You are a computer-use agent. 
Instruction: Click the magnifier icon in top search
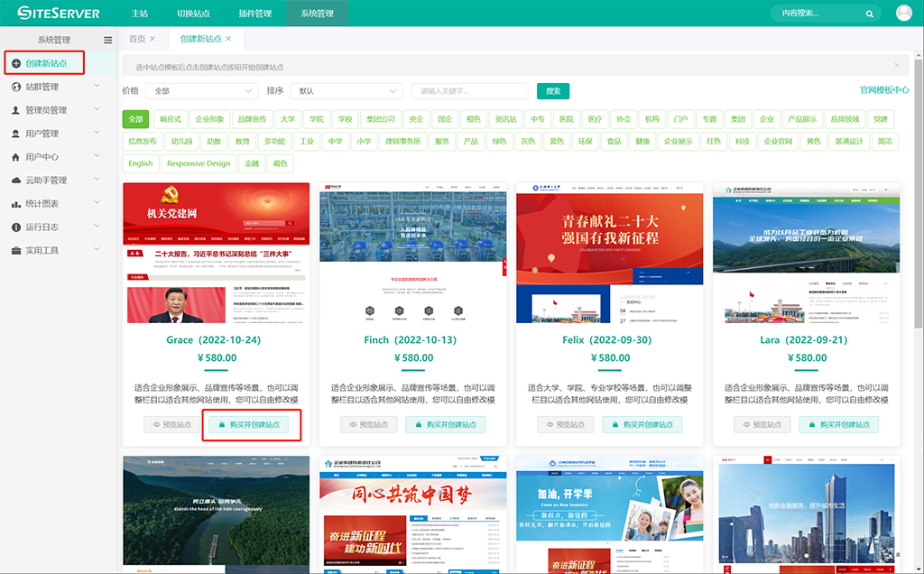coord(869,14)
